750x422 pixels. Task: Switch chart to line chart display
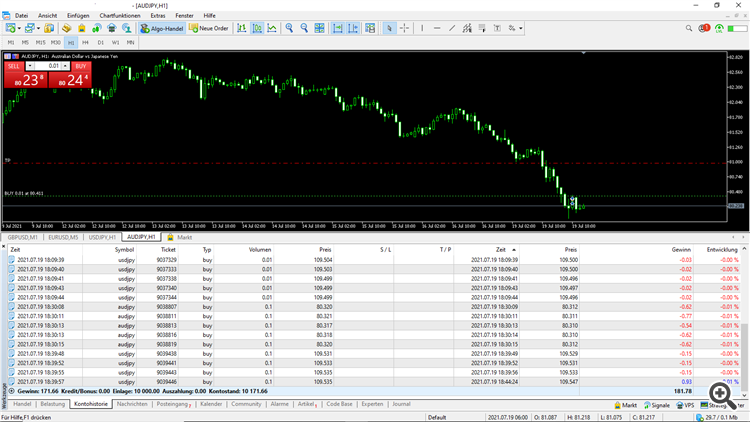point(272,28)
